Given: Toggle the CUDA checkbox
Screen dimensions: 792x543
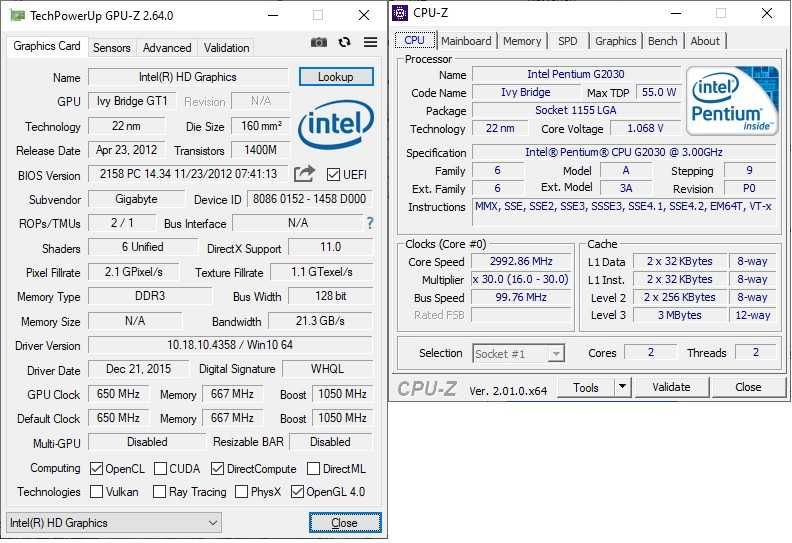Looking at the screenshot, I should [160, 469].
